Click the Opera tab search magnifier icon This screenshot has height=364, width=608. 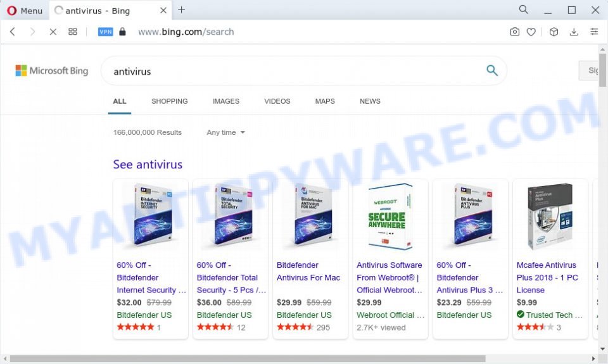(x=524, y=9)
